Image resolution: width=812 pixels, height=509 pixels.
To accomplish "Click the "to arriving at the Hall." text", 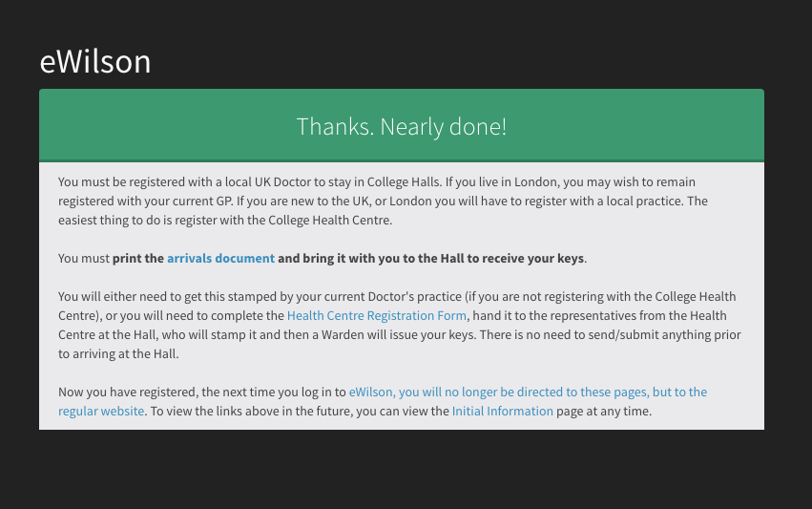I will pyautogui.click(x=118, y=354).
